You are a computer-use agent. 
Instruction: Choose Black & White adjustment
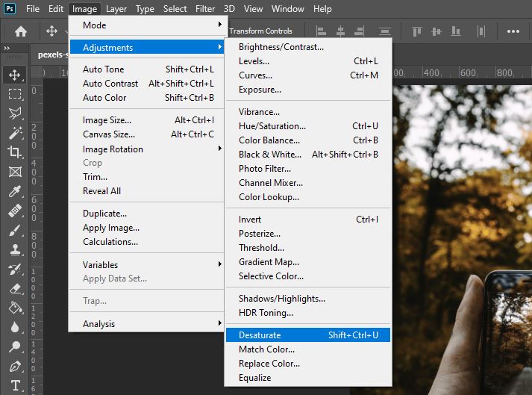(x=308, y=155)
